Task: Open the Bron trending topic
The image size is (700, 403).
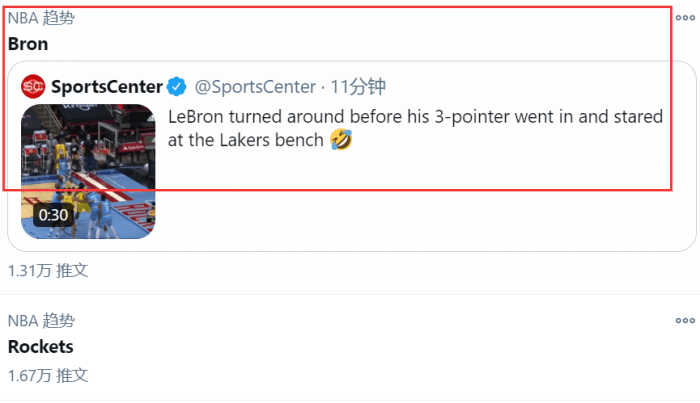Action: pyautogui.click(x=28, y=44)
